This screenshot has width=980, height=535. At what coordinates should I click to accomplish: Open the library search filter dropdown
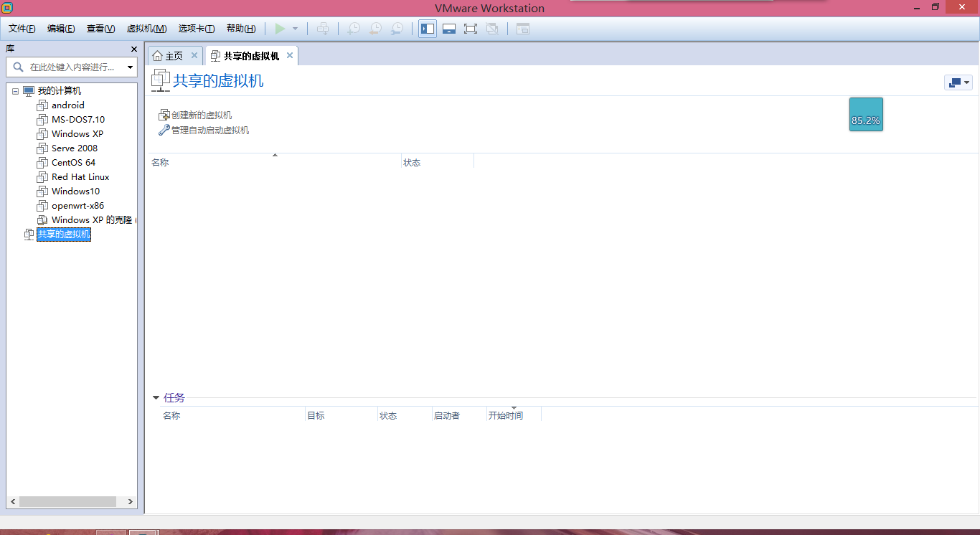pos(130,67)
